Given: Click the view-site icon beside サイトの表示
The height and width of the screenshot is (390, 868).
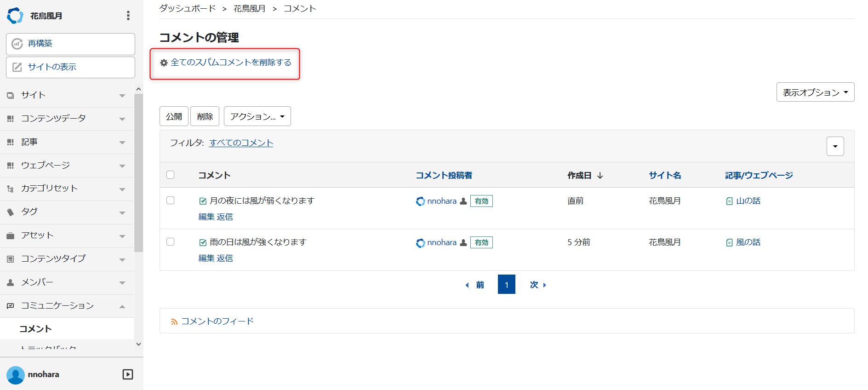Looking at the screenshot, I should [17, 67].
